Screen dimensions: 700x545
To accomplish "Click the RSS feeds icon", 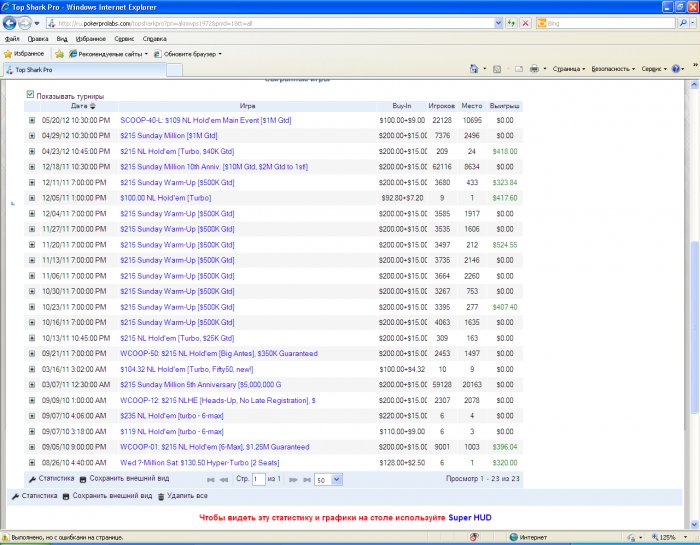I will [497, 69].
